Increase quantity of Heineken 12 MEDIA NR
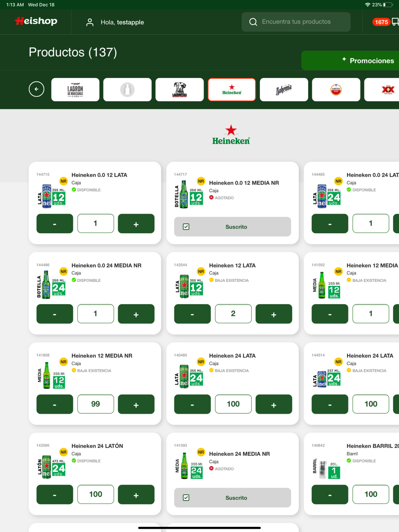The height and width of the screenshot is (532, 399). point(136,404)
